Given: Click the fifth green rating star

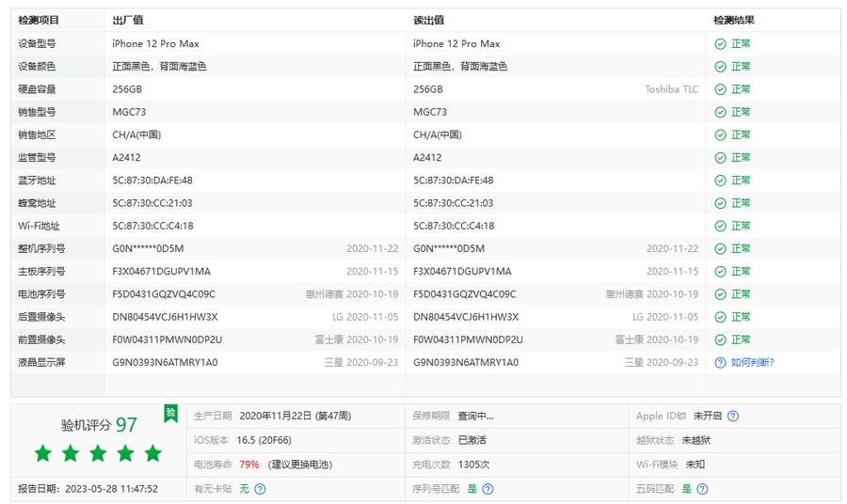Looking at the screenshot, I should click(x=152, y=453).
